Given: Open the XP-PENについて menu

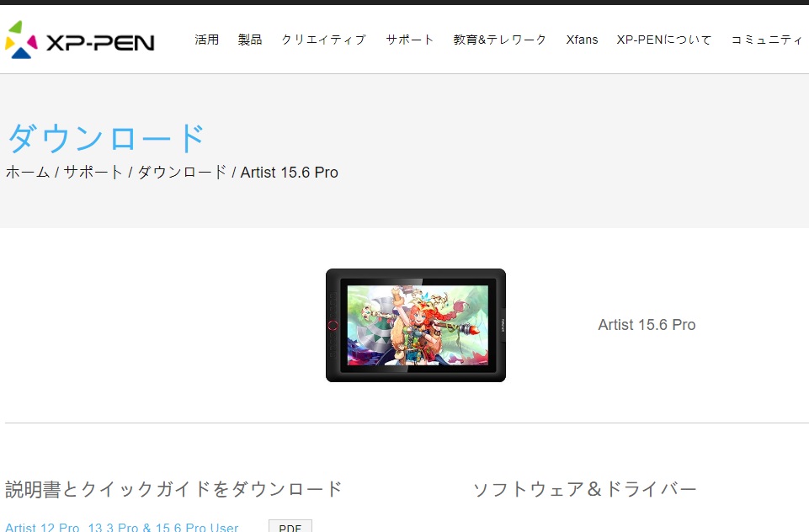Looking at the screenshot, I should (664, 40).
